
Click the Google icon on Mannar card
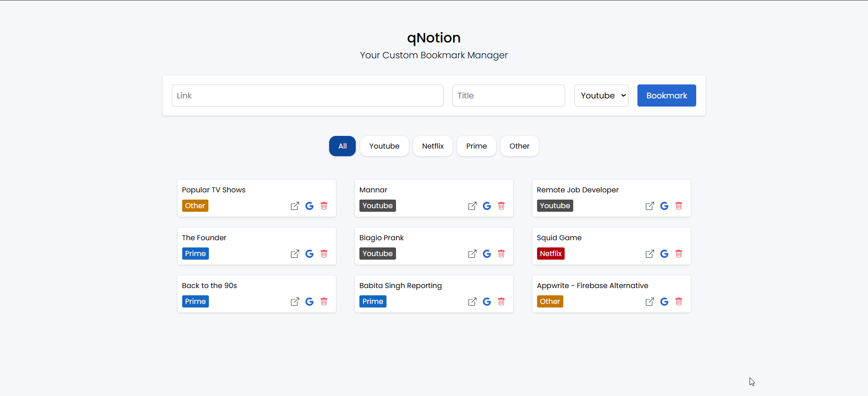[x=487, y=206]
